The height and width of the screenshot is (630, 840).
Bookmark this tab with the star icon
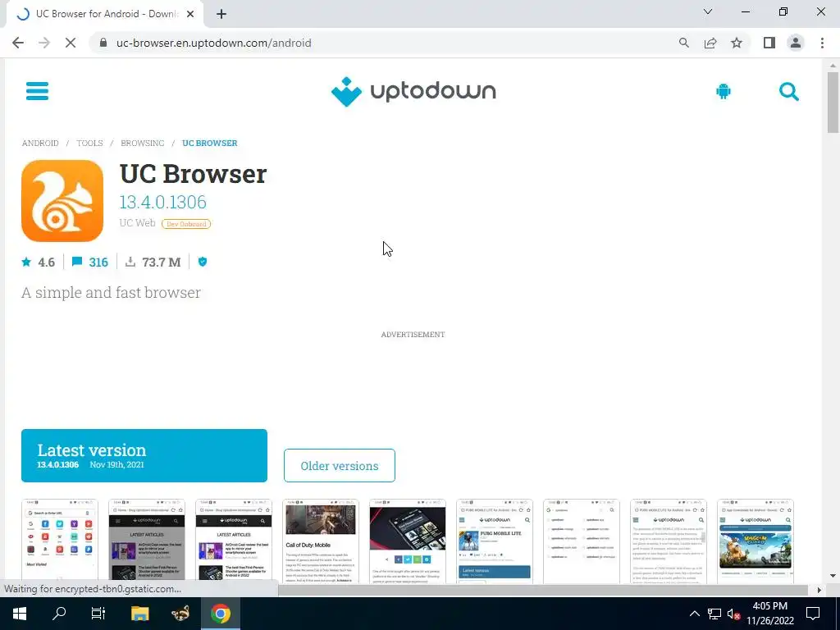(x=737, y=43)
